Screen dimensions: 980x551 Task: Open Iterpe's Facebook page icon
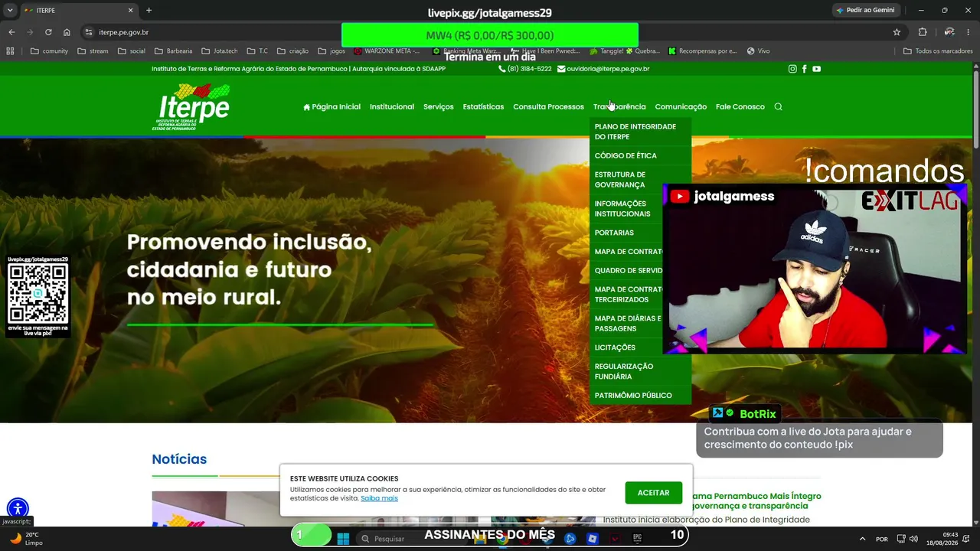pos(804,69)
